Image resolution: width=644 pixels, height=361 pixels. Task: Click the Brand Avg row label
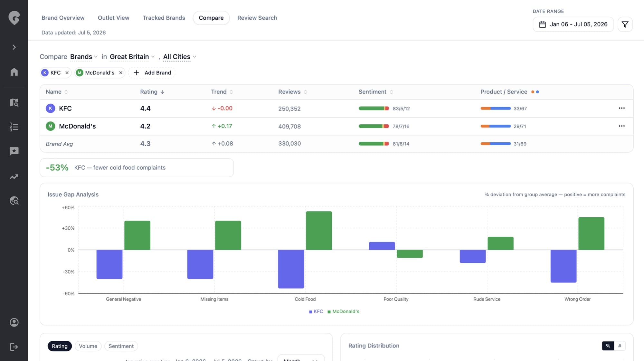pyautogui.click(x=59, y=144)
